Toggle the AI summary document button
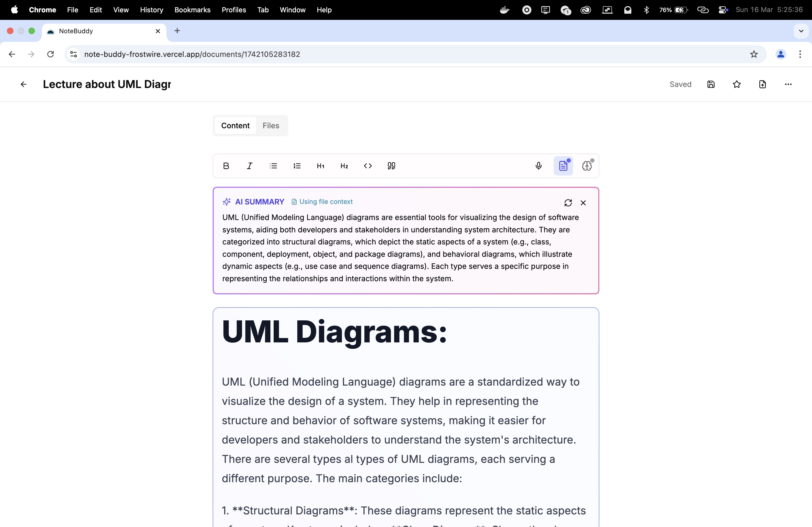Viewport: 812px width, 527px height. pyautogui.click(x=563, y=166)
